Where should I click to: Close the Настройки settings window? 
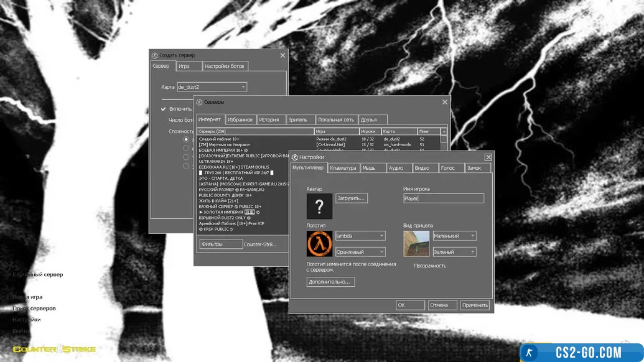point(488,157)
